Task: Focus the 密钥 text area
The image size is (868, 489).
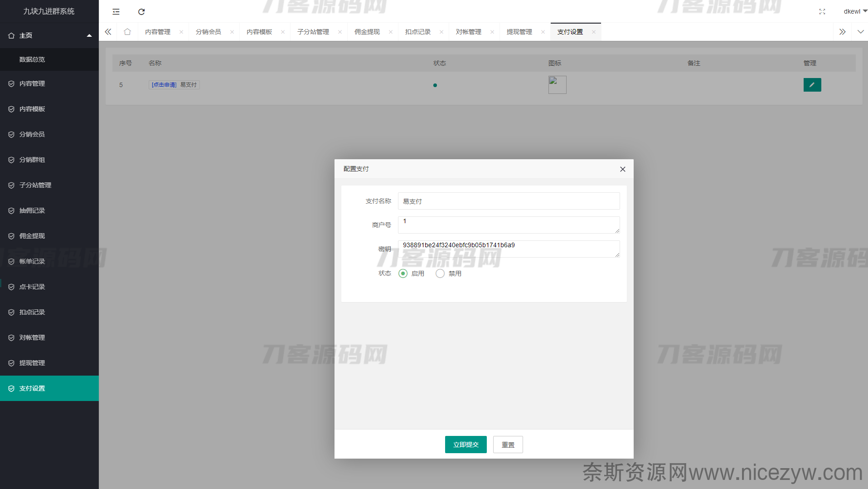Action: pos(509,249)
